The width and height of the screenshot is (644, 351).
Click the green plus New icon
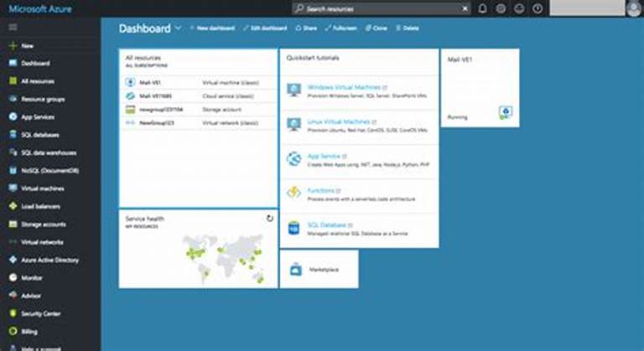(x=13, y=45)
